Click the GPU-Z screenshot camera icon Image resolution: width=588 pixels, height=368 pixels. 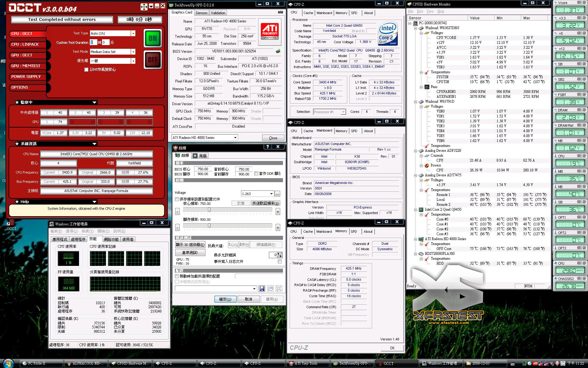click(280, 12)
